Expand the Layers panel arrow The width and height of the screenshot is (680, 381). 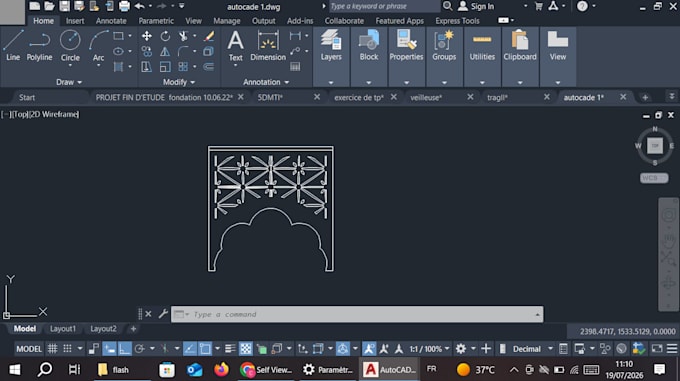[x=331, y=82]
